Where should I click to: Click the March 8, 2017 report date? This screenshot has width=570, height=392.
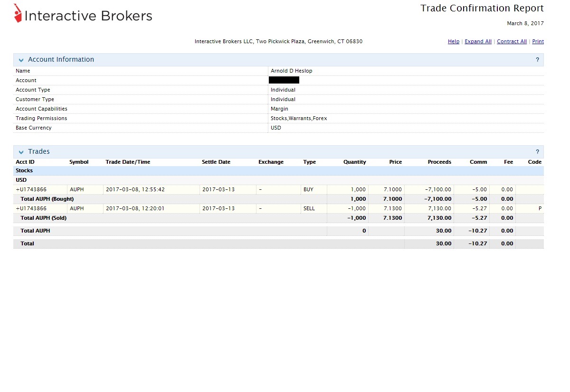point(525,23)
